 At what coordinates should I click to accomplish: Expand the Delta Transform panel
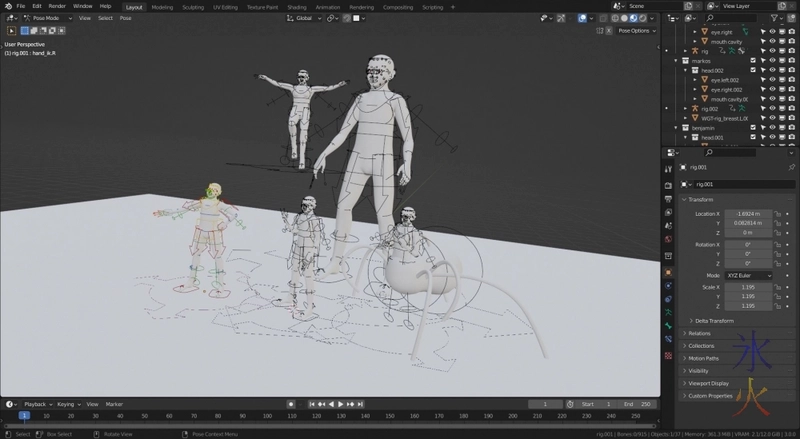tap(712, 320)
